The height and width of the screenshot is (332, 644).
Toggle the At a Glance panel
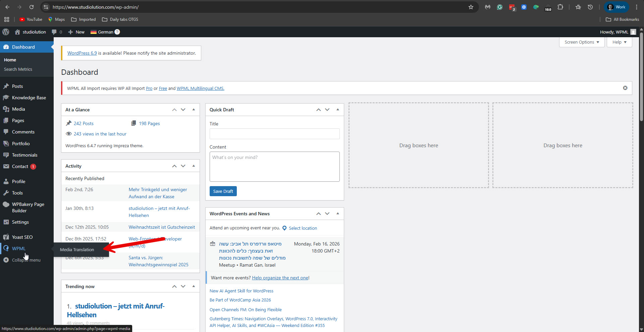[194, 109]
